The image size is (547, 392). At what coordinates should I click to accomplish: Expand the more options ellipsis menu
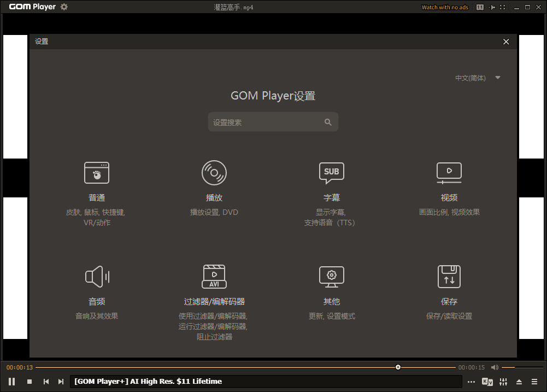471,381
